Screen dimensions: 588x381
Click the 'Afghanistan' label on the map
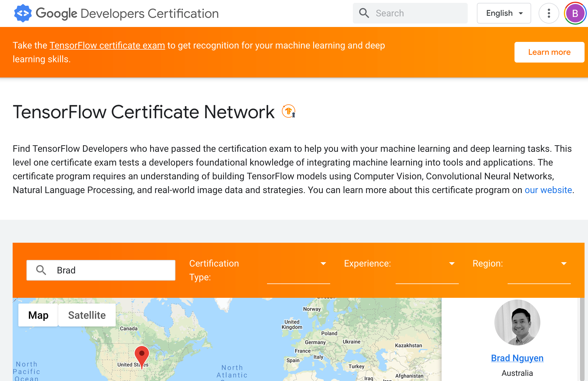coord(409,376)
